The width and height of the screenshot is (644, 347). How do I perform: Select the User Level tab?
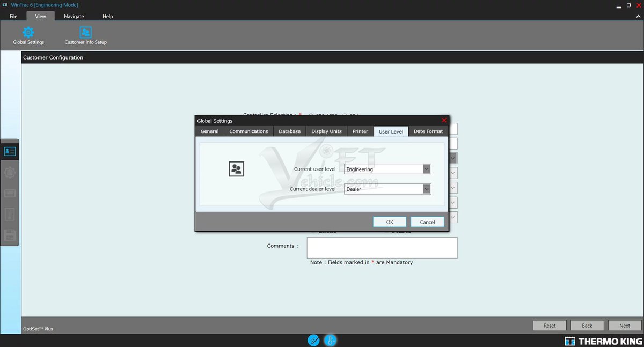(x=391, y=131)
